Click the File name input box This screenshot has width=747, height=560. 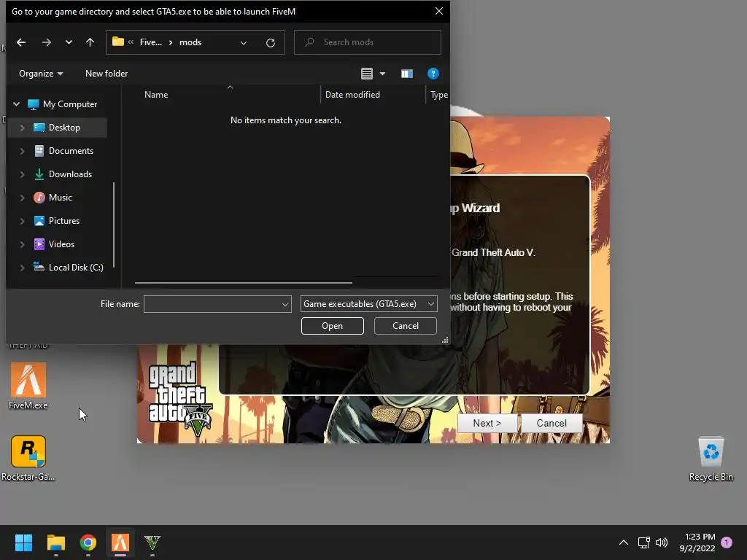212,304
